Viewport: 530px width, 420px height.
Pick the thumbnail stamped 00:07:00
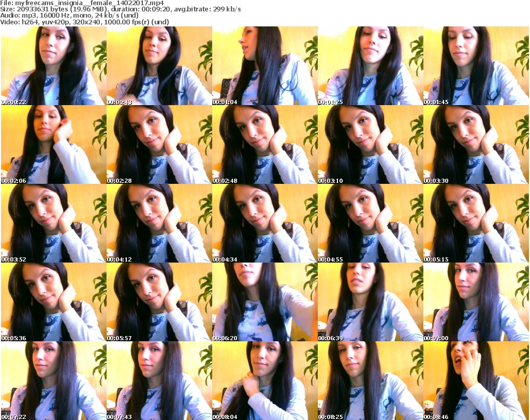click(x=476, y=301)
